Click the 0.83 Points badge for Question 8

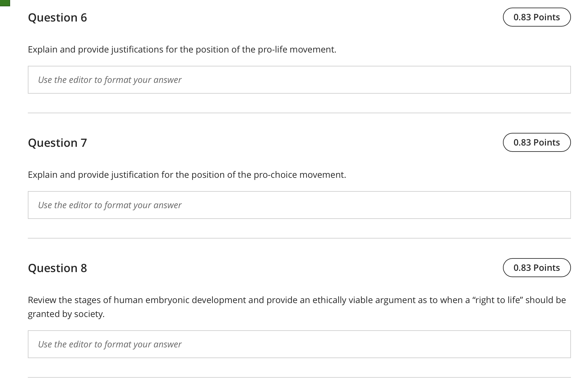pos(537,268)
